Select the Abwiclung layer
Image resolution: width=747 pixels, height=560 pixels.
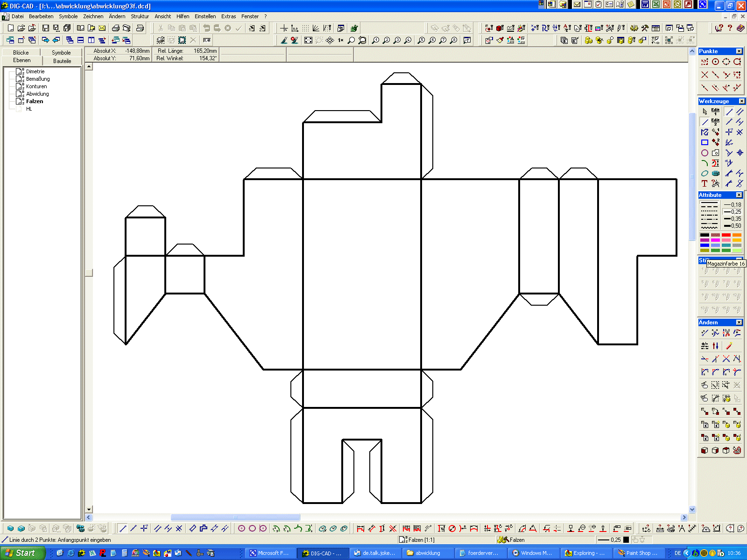point(37,94)
